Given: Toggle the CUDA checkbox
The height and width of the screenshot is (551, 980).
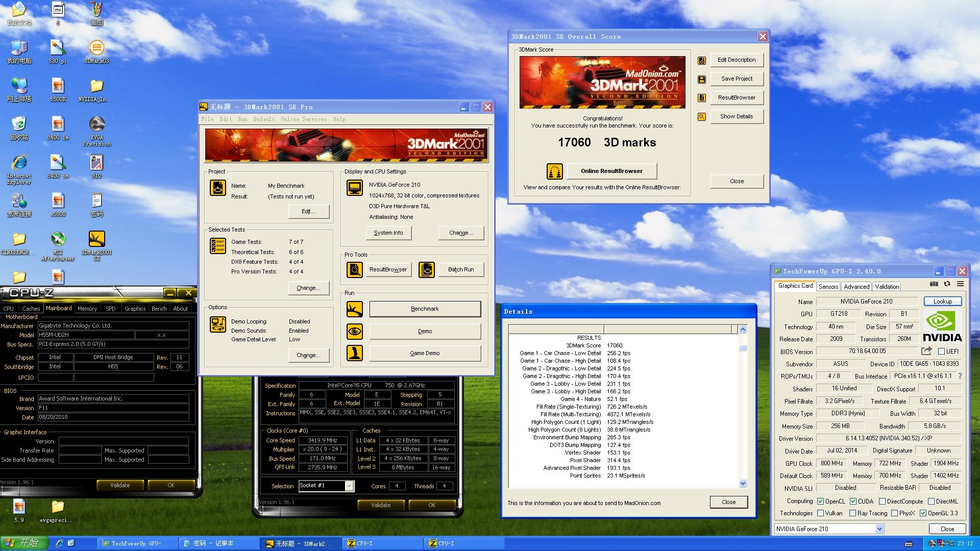Looking at the screenshot, I should 853,502.
